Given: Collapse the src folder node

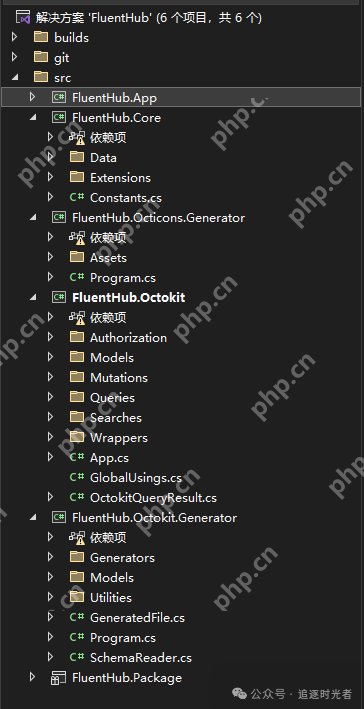Looking at the screenshot, I should (x=15, y=77).
